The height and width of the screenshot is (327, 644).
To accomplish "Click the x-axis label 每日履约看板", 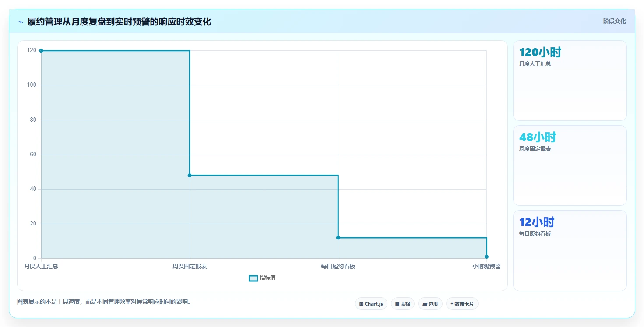I will tap(338, 266).
